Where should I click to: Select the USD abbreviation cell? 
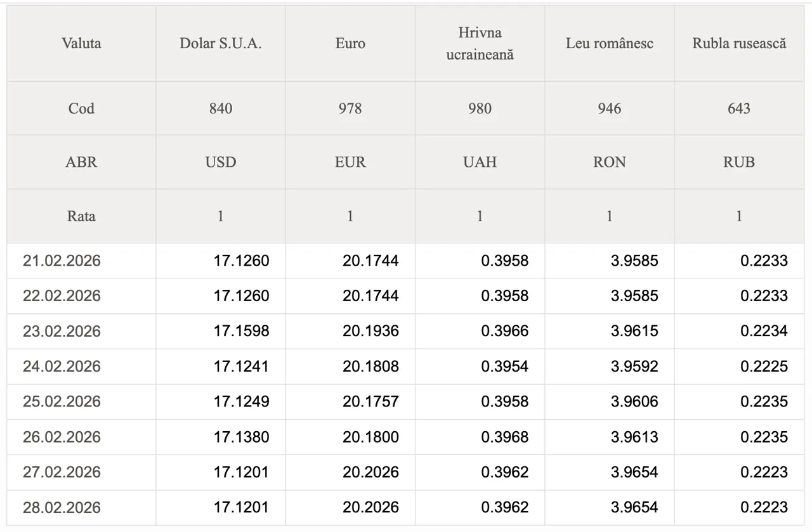pyautogui.click(x=220, y=162)
